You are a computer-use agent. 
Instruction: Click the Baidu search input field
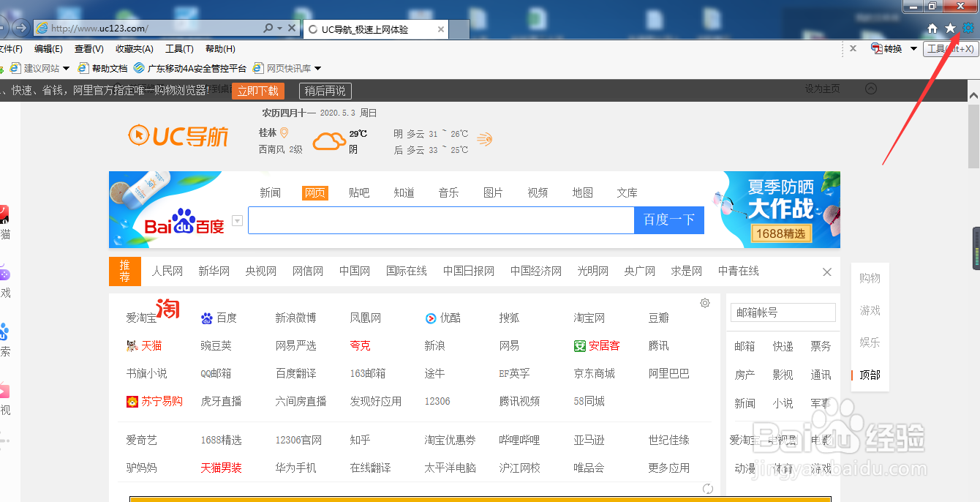point(441,220)
